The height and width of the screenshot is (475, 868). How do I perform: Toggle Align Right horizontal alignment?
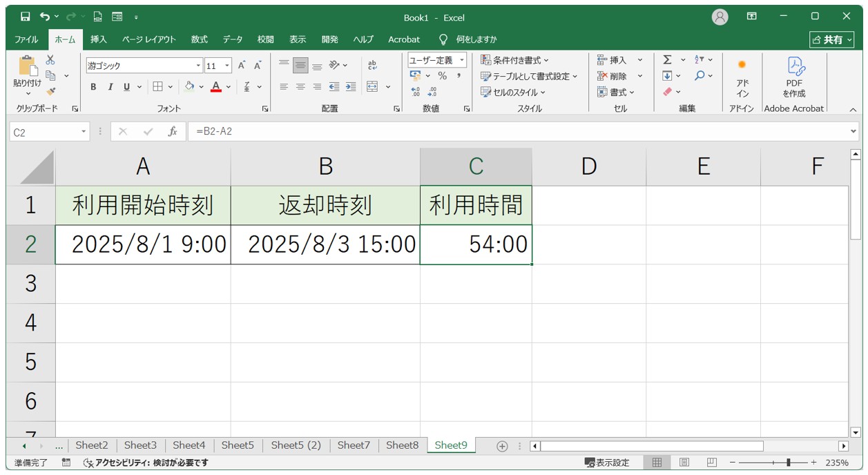point(317,87)
